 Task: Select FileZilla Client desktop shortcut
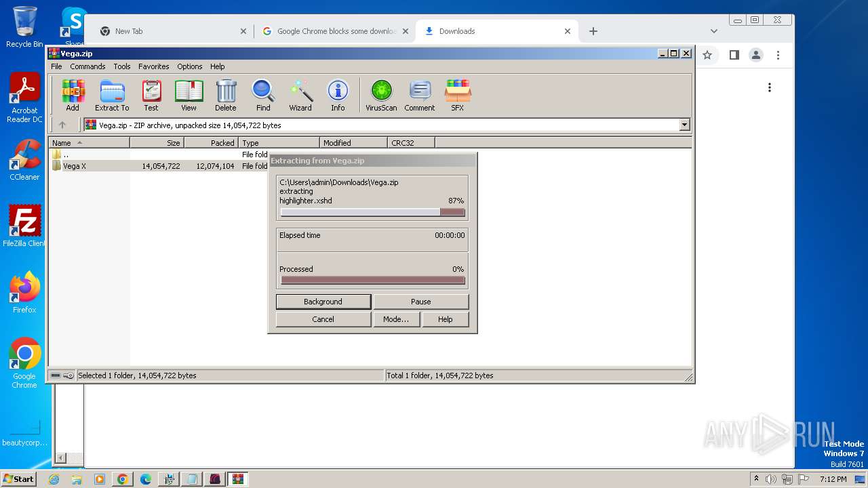tap(24, 226)
